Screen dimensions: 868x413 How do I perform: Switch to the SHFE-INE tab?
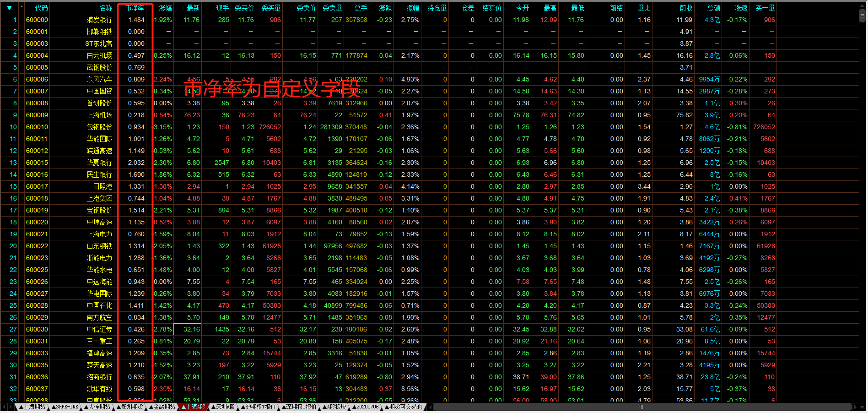[65, 407]
